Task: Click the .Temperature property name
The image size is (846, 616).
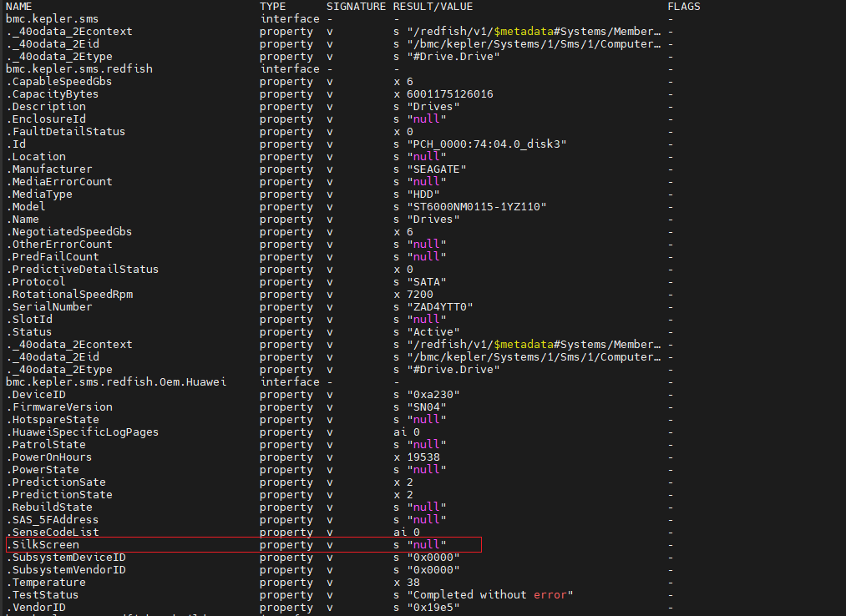Action: tap(46, 583)
